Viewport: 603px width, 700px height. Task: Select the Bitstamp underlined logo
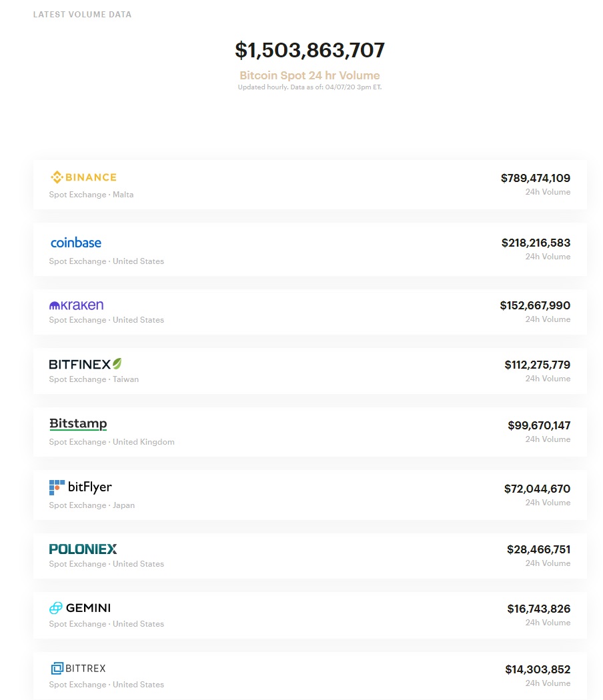[78, 424]
